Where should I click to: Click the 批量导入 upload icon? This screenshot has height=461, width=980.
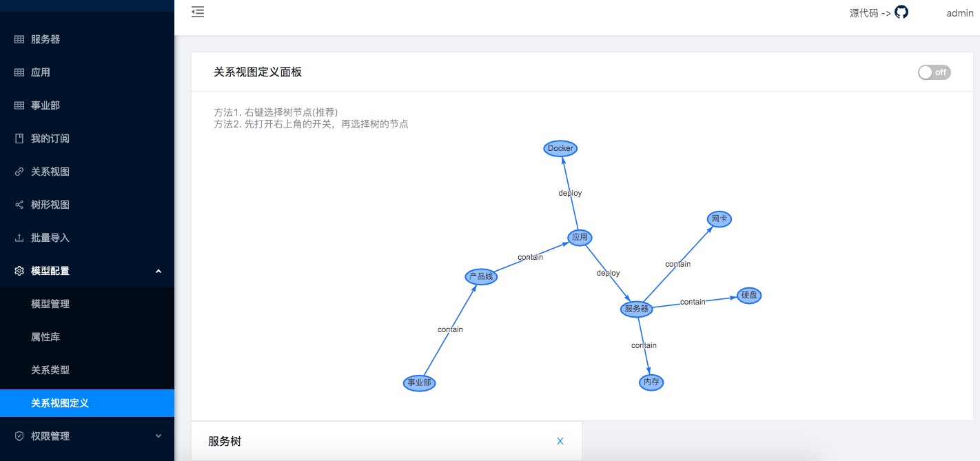19,238
